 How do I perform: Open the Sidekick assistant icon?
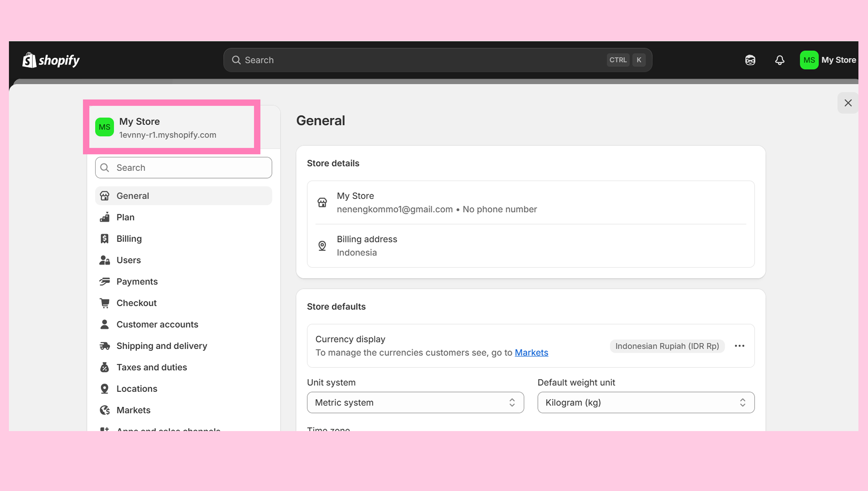coord(750,60)
